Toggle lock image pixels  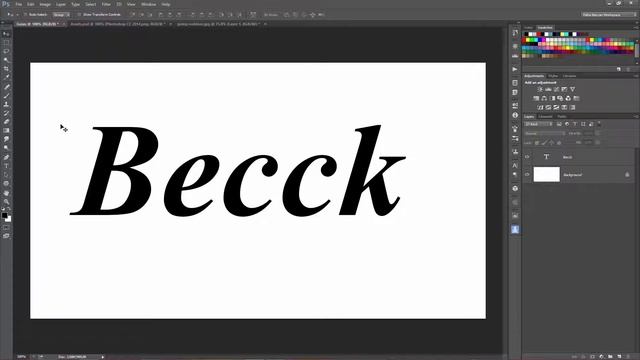pyautogui.click(x=544, y=143)
